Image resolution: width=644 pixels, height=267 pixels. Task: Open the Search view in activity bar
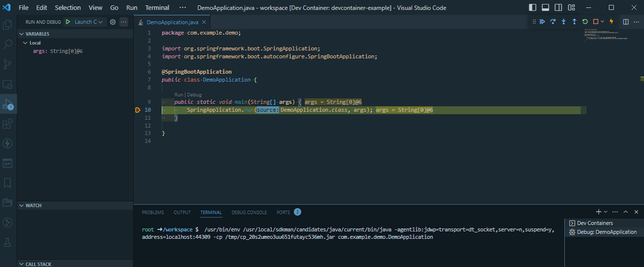coord(8,44)
